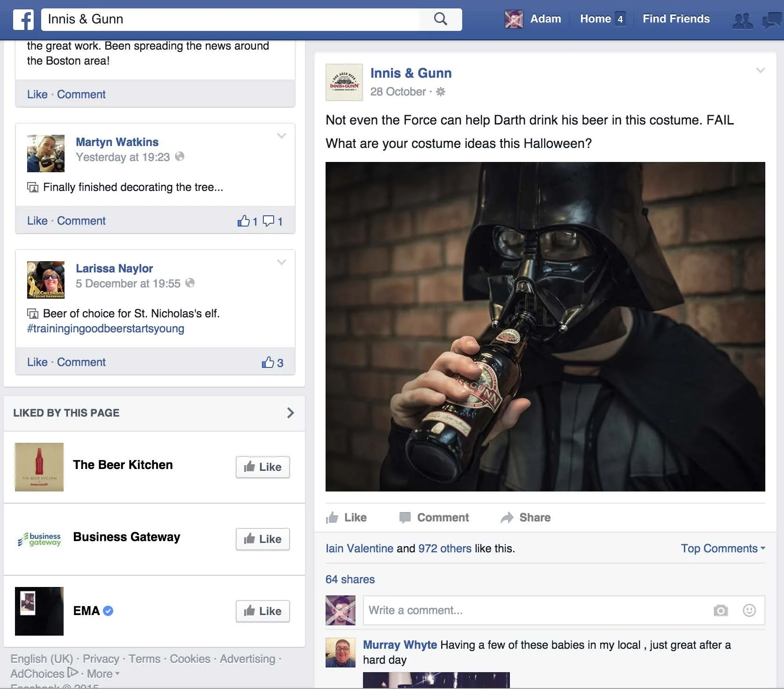Open the Darth Vader beer photo
784x689 pixels.
point(545,327)
